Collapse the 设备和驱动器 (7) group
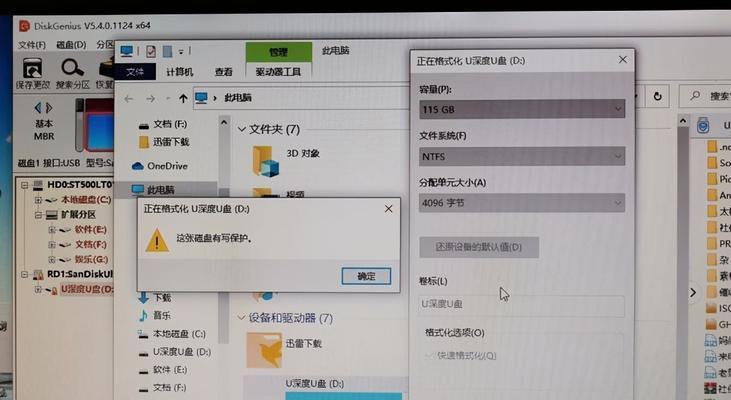731x400 pixels. coord(241,318)
